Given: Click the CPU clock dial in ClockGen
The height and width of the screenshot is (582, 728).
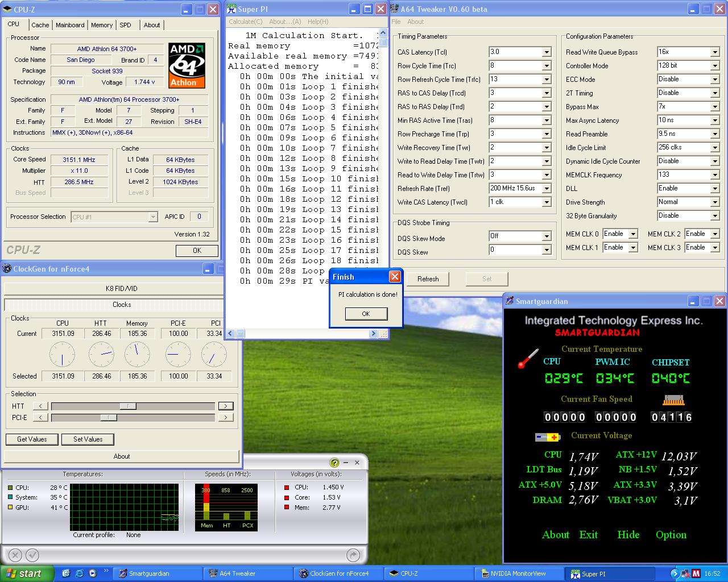Looking at the screenshot, I should 63,355.
